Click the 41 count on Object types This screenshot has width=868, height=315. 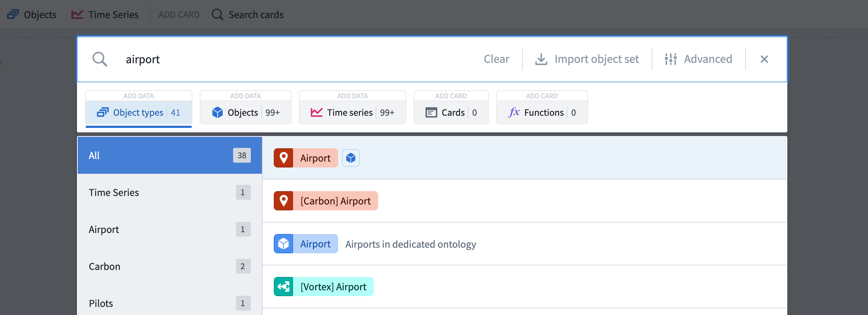click(175, 112)
